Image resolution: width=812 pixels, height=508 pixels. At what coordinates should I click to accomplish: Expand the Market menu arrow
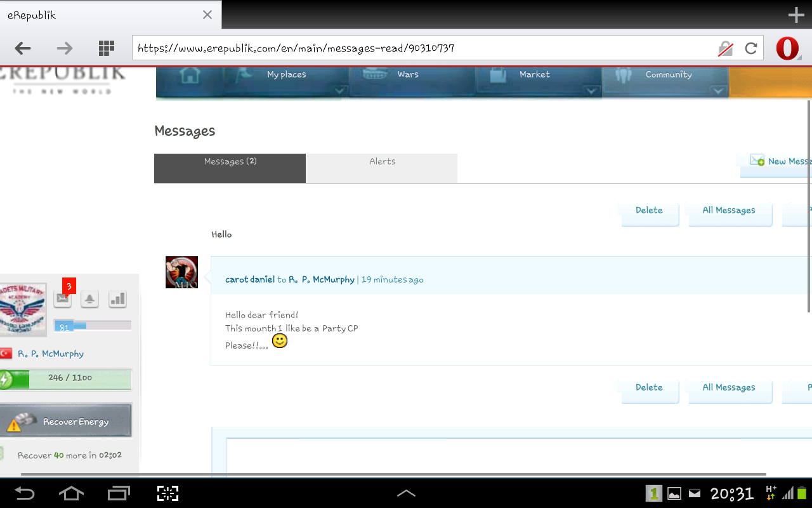coord(592,91)
